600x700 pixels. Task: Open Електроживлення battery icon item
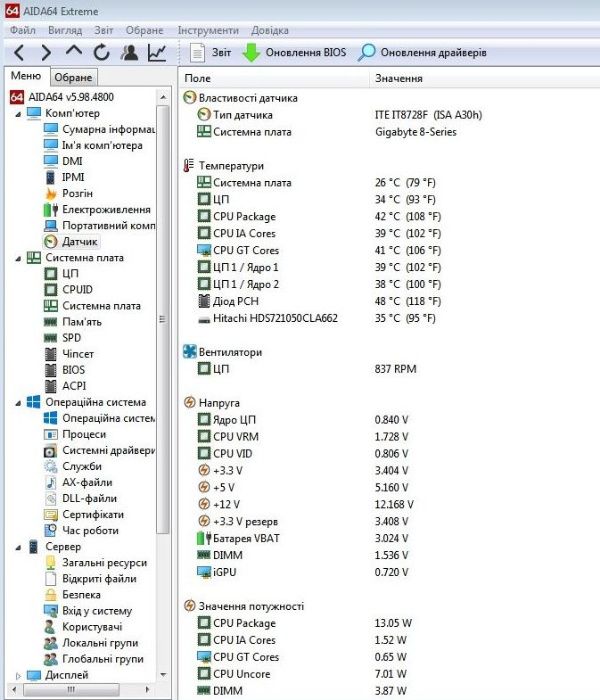click(97, 209)
